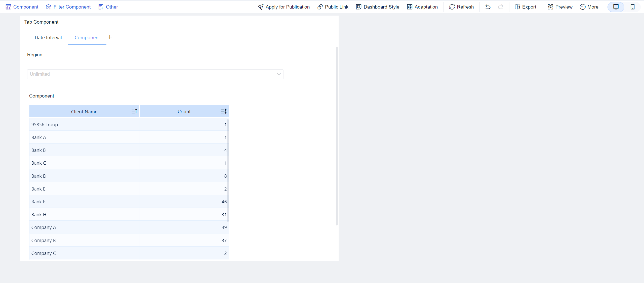Click the Public Link chain icon
This screenshot has width=644, height=283.
(320, 7)
